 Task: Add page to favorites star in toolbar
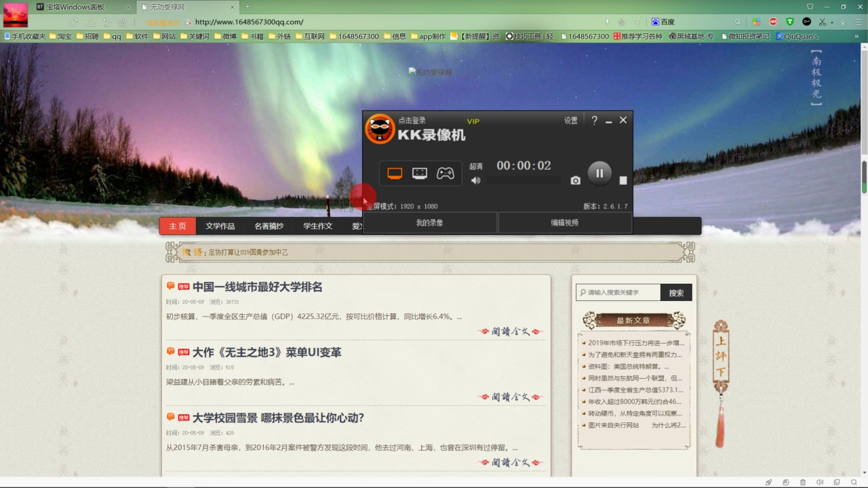123,22
